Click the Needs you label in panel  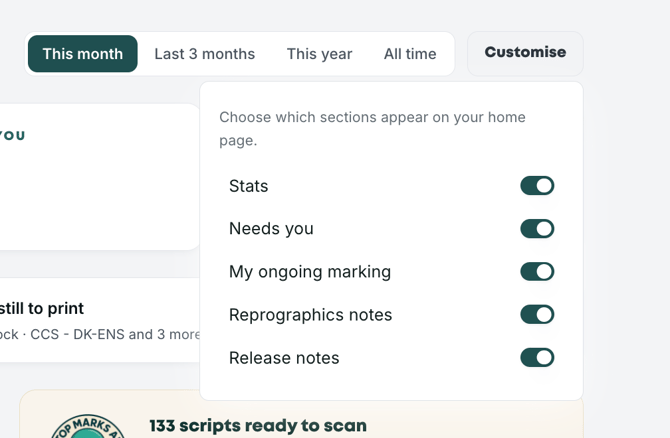271,229
